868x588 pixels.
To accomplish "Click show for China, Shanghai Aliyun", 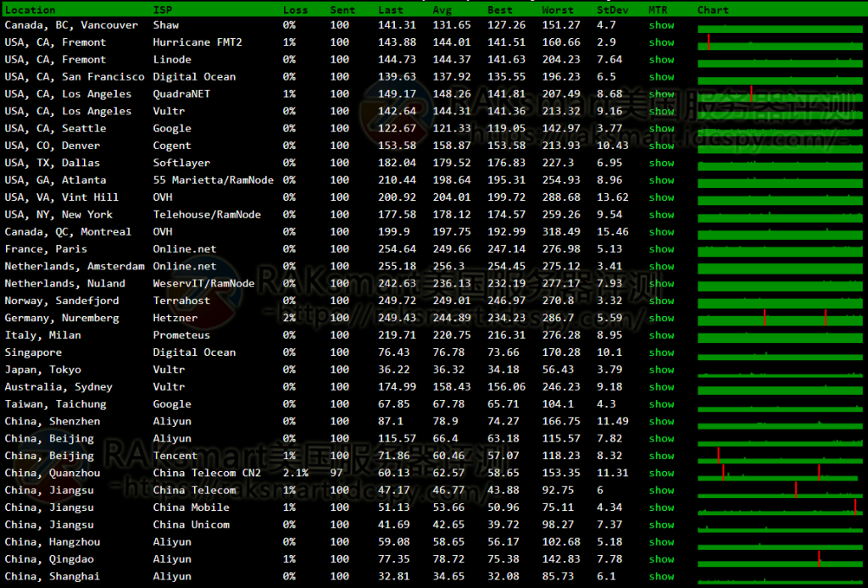I will click(661, 576).
